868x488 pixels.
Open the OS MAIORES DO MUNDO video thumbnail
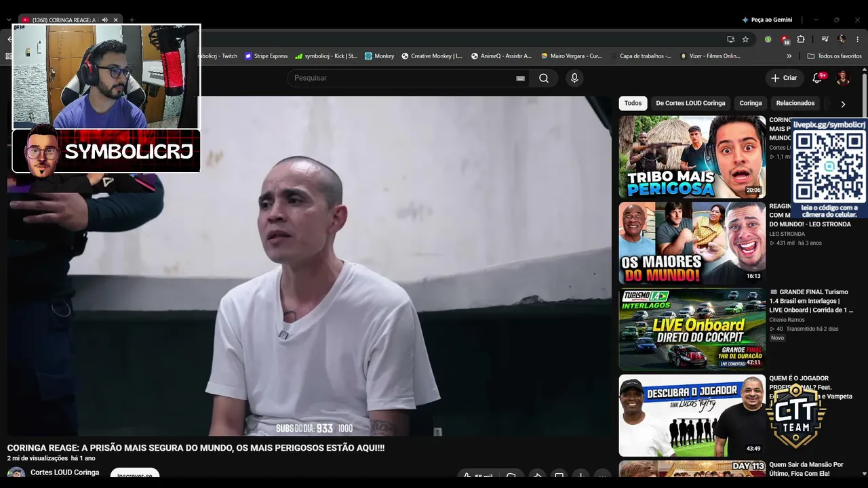click(692, 243)
